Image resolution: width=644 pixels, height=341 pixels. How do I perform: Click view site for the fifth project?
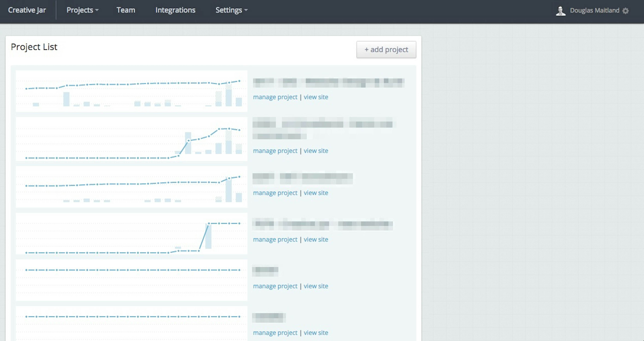pos(316,286)
